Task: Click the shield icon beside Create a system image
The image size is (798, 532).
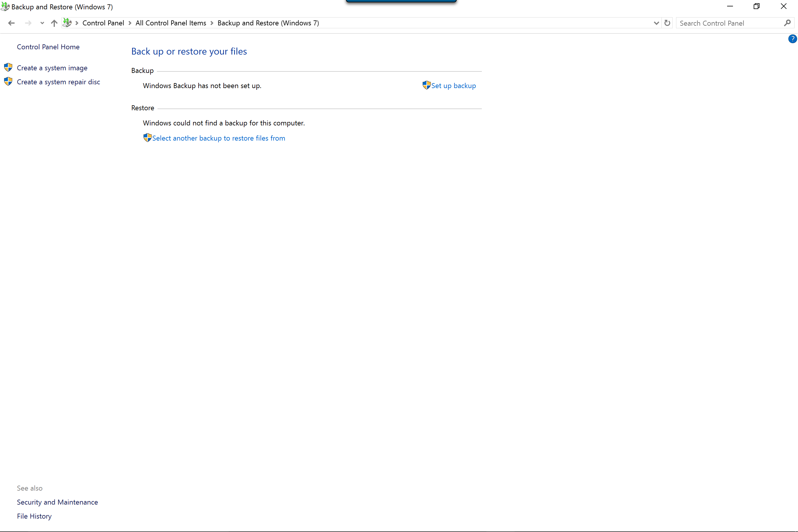Action: click(x=8, y=67)
